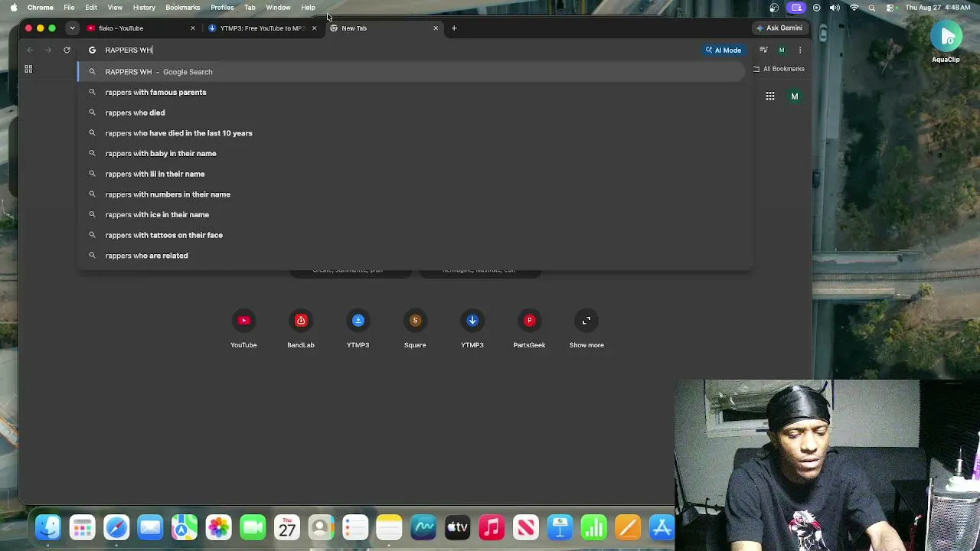Open the PartsGeek shortcut tile
Image resolution: width=980 pixels, height=551 pixels.
[x=529, y=328]
